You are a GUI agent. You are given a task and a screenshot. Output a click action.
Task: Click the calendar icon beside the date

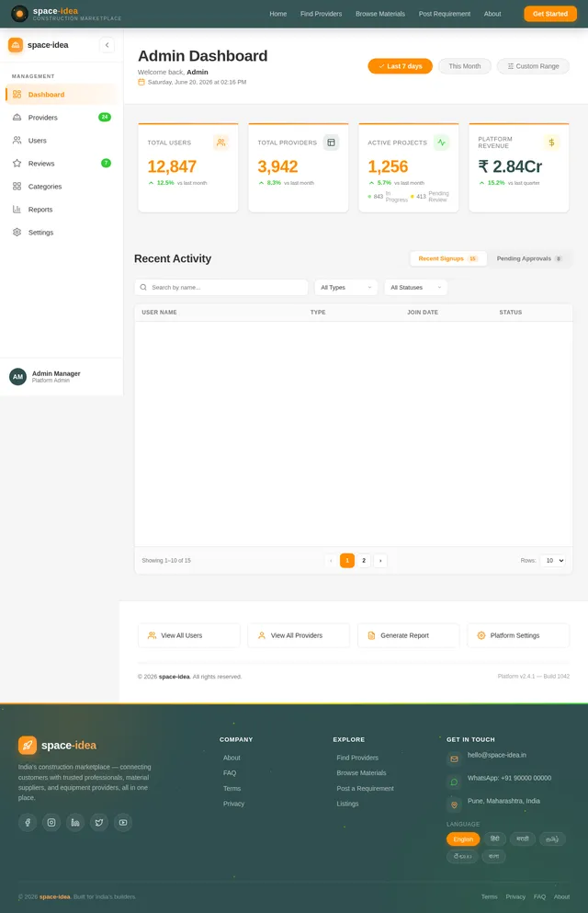tap(141, 82)
